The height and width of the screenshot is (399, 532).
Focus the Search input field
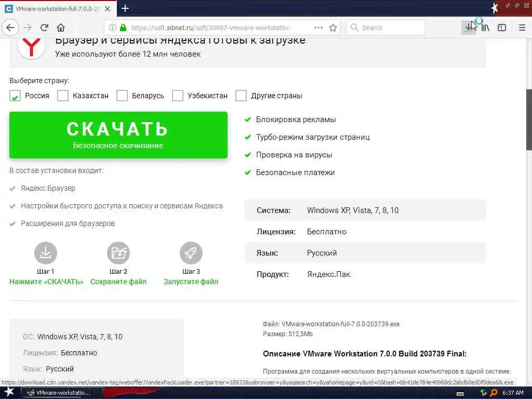386,28
